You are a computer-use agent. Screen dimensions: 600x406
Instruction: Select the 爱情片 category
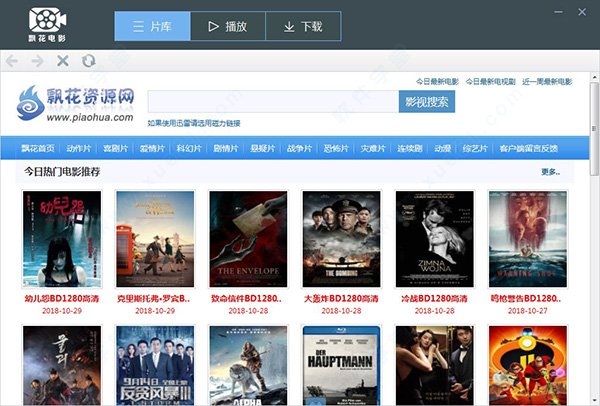(x=152, y=148)
